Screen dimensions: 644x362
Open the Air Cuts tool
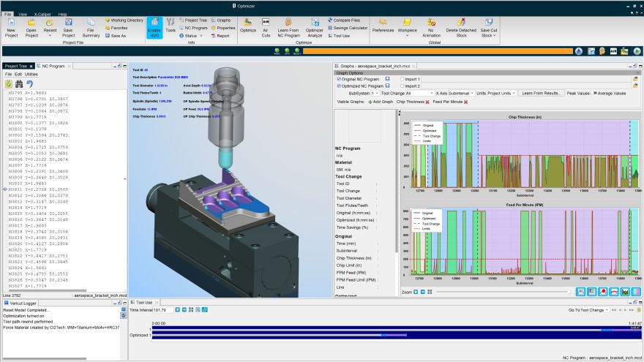[x=266, y=27]
